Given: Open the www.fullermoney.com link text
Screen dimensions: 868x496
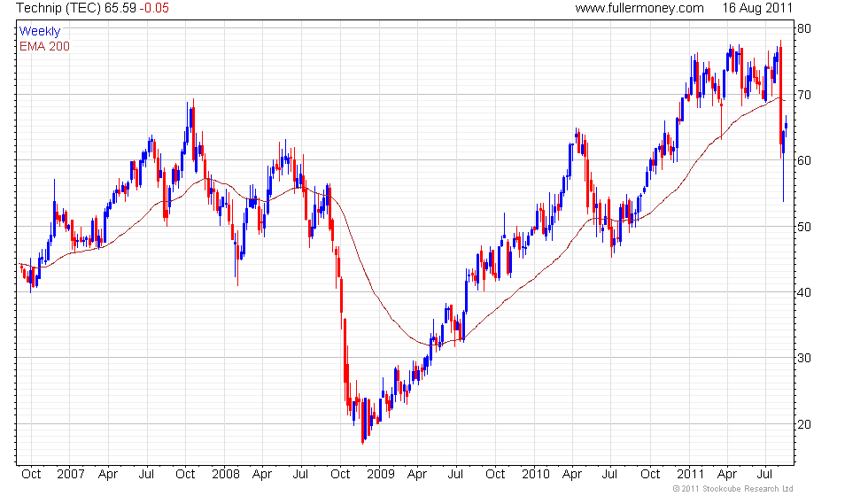Looking at the screenshot, I should (x=639, y=8).
